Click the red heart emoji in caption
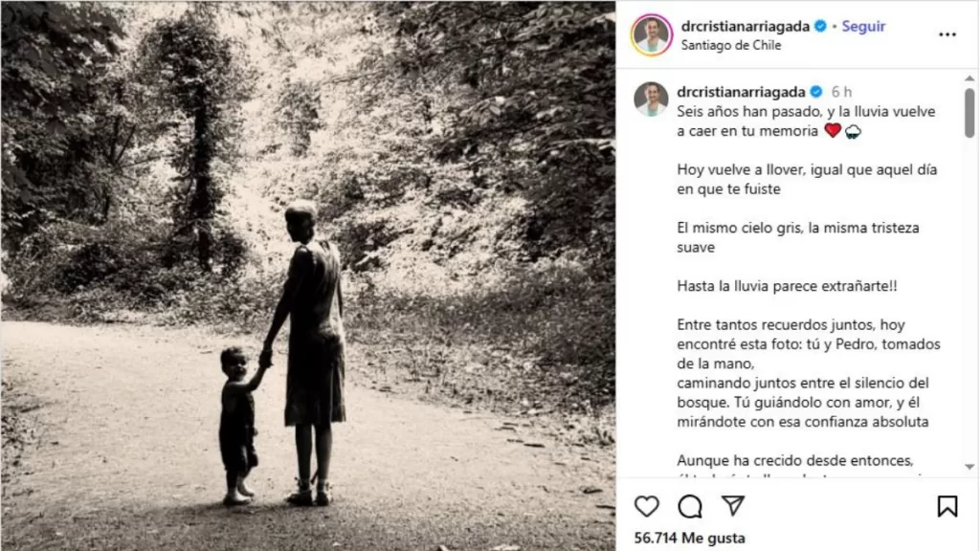This screenshot has width=980, height=551. pyautogui.click(x=832, y=131)
